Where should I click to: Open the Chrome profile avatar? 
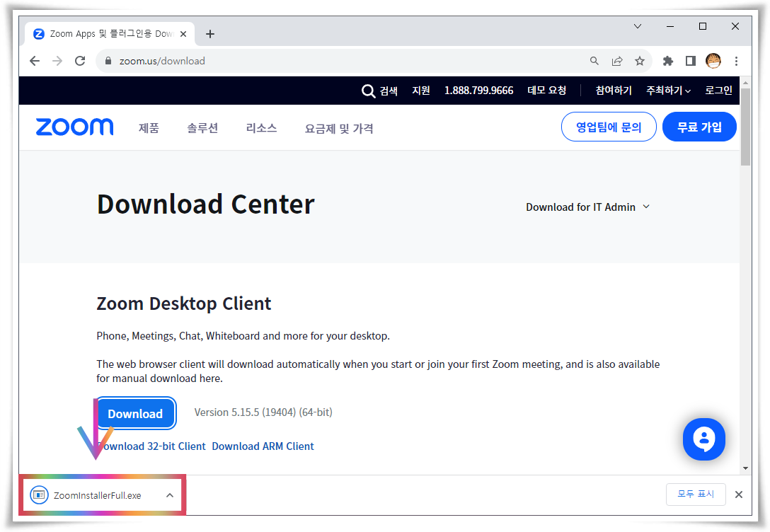(713, 61)
